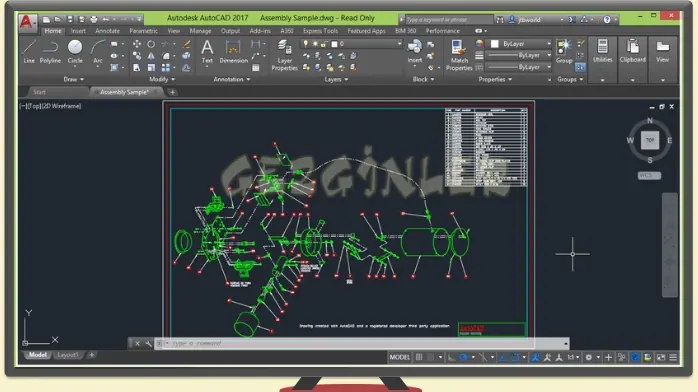Click the Help question mark icon
The width and height of the screenshot is (698, 392).
pyautogui.click(x=607, y=19)
